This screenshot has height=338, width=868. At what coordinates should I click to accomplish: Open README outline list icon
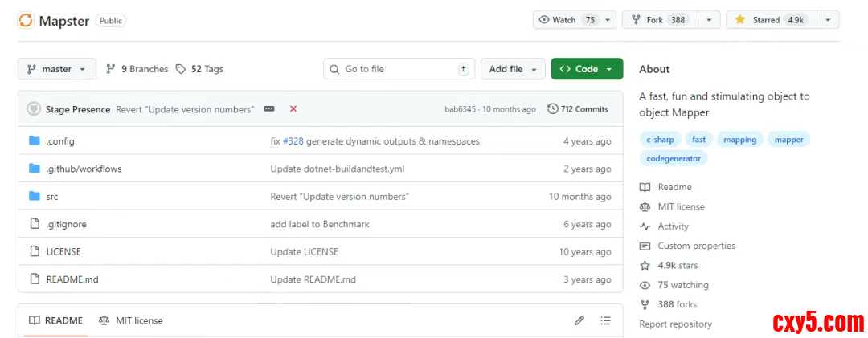(605, 320)
